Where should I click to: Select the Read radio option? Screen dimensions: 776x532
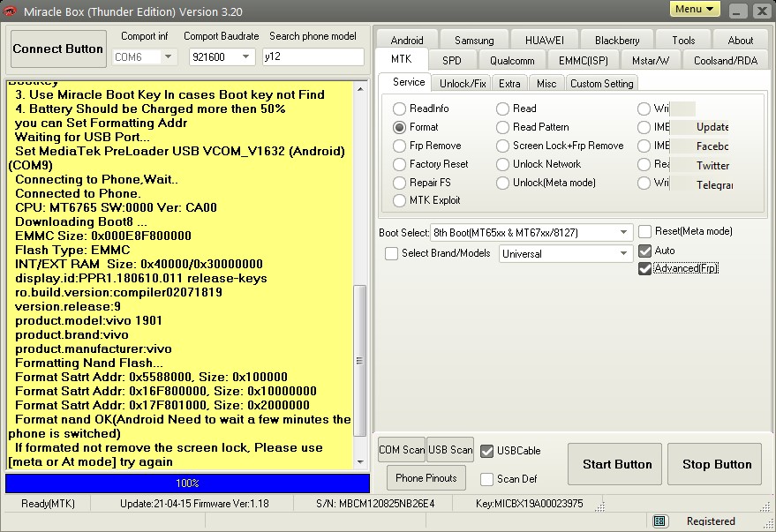click(x=516, y=109)
